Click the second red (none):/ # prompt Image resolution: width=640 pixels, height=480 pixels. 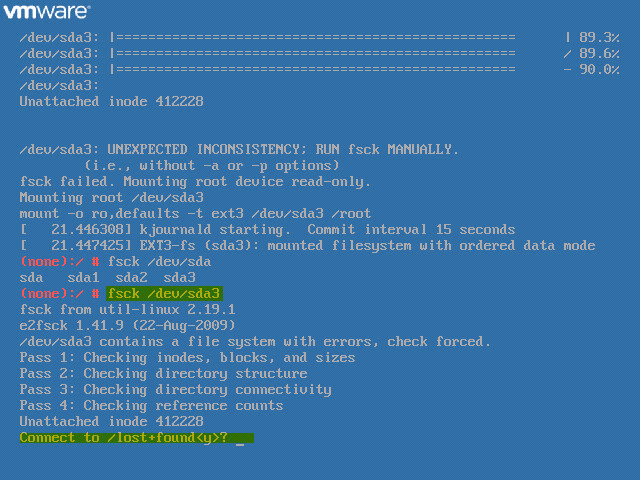coord(60,294)
